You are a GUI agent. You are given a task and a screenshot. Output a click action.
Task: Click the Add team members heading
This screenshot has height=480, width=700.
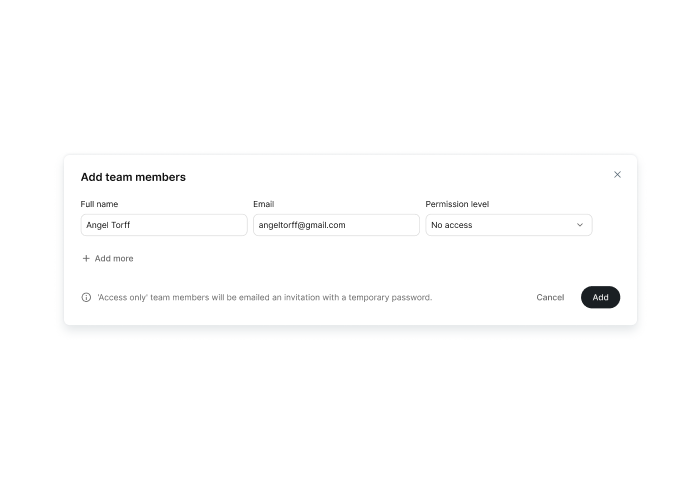click(x=133, y=177)
